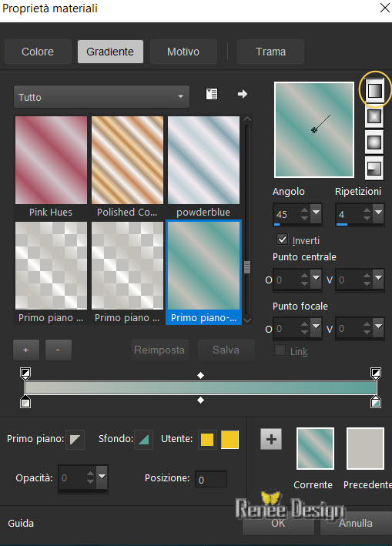Click the Salva button

click(x=226, y=350)
